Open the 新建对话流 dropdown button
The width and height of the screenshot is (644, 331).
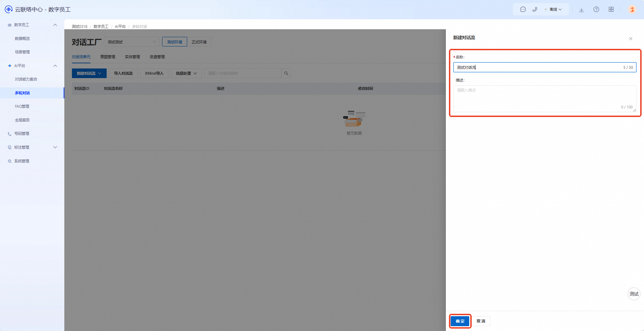[x=89, y=73]
